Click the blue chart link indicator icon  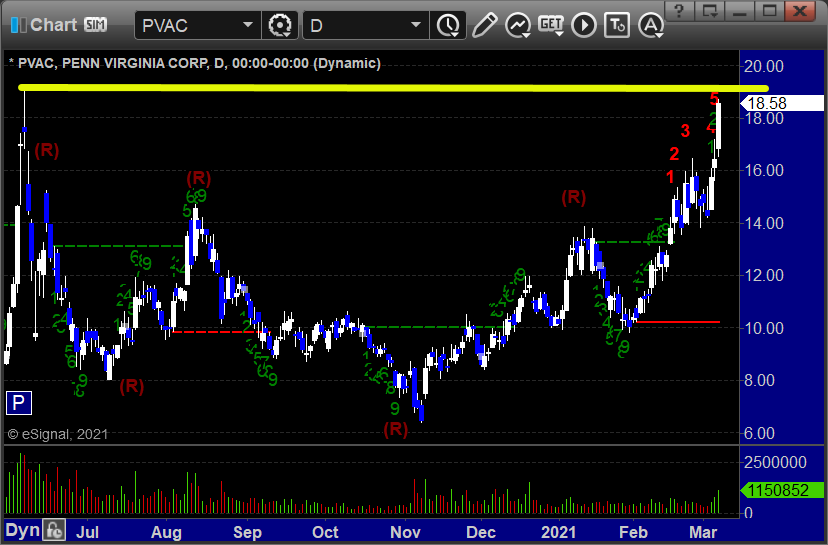pyautogui.click(x=18, y=25)
